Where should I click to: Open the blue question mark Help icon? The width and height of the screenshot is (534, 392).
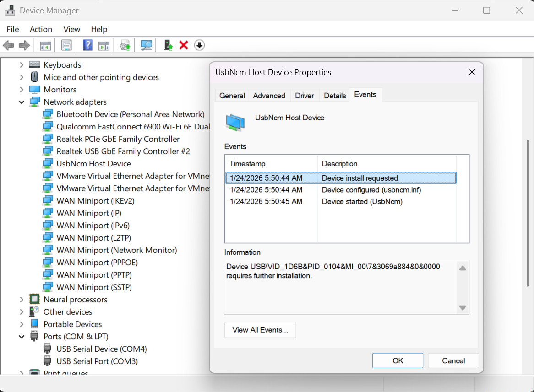pos(88,45)
